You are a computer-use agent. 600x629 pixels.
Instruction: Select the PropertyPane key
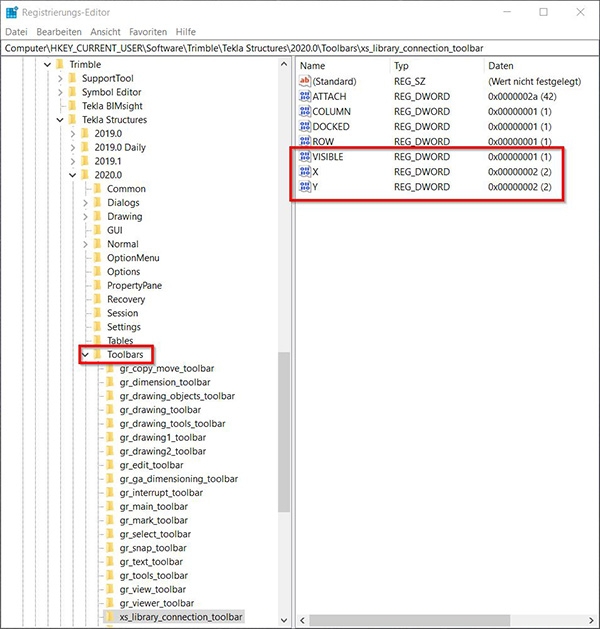[x=134, y=285]
